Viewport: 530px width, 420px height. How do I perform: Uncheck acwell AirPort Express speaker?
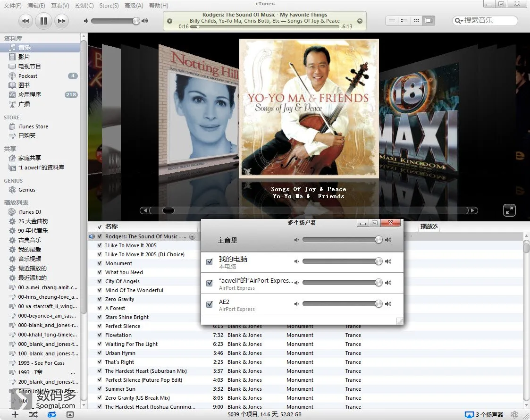click(x=210, y=283)
